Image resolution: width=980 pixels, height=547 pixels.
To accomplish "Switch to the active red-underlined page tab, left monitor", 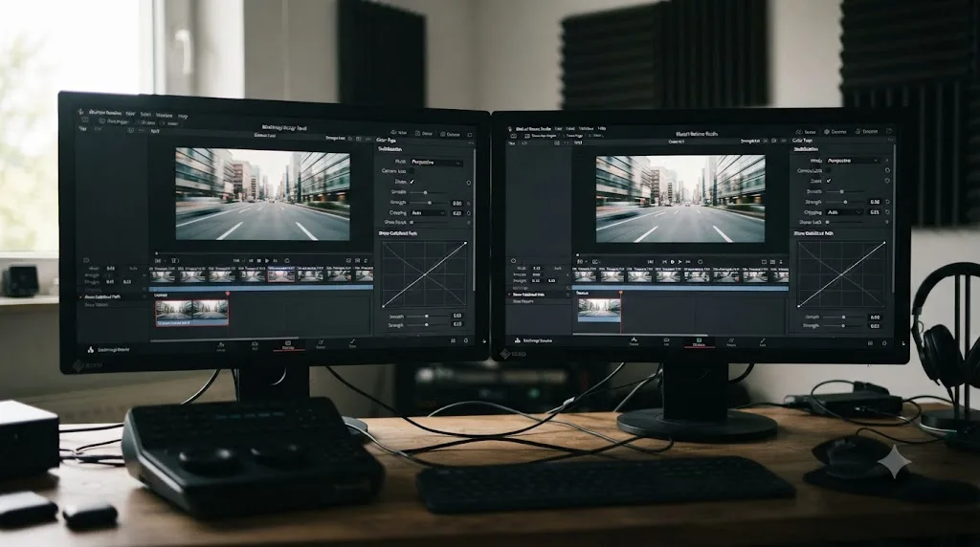I will (x=288, y=344).
